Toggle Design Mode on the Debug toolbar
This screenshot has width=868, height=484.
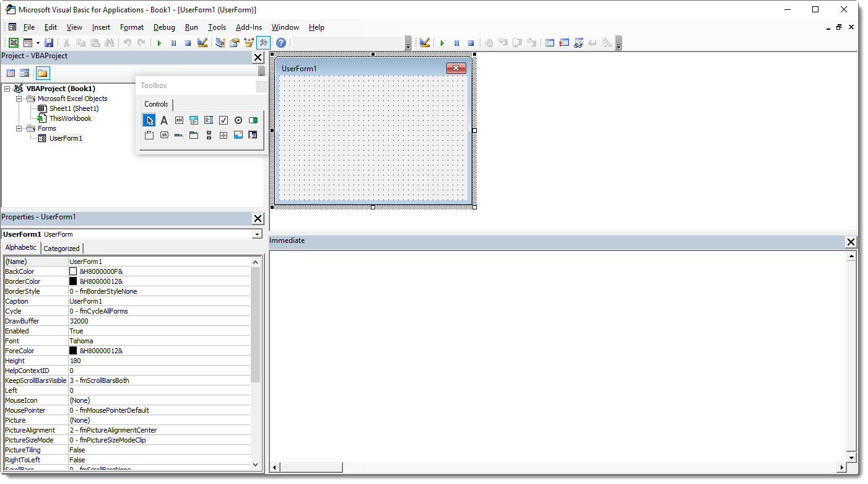coord(425,43)
